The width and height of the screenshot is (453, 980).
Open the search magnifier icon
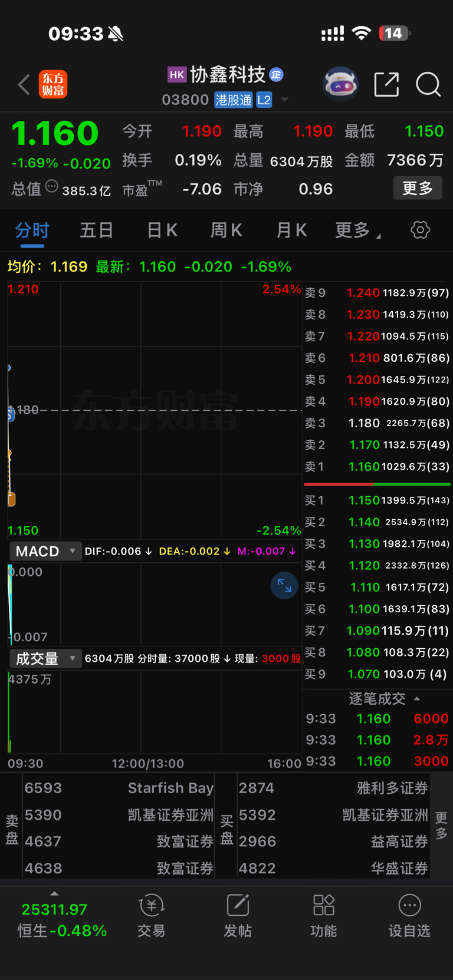(x=428, y=84)
